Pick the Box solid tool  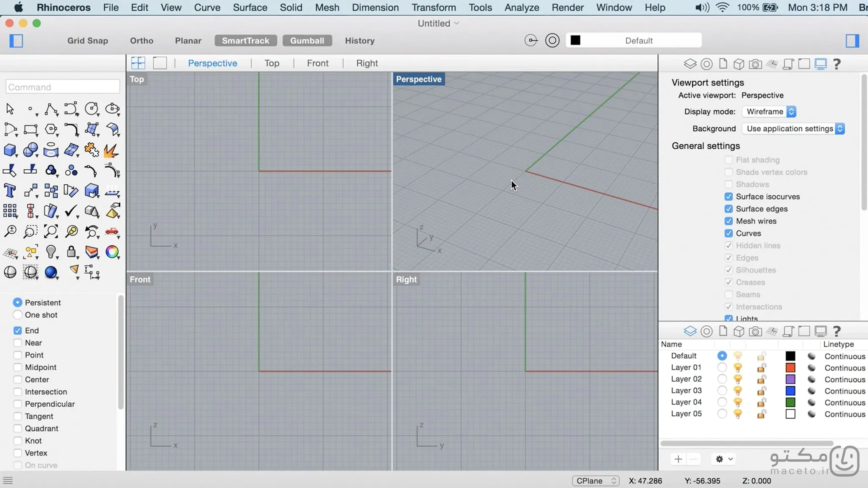click(10, 150)
